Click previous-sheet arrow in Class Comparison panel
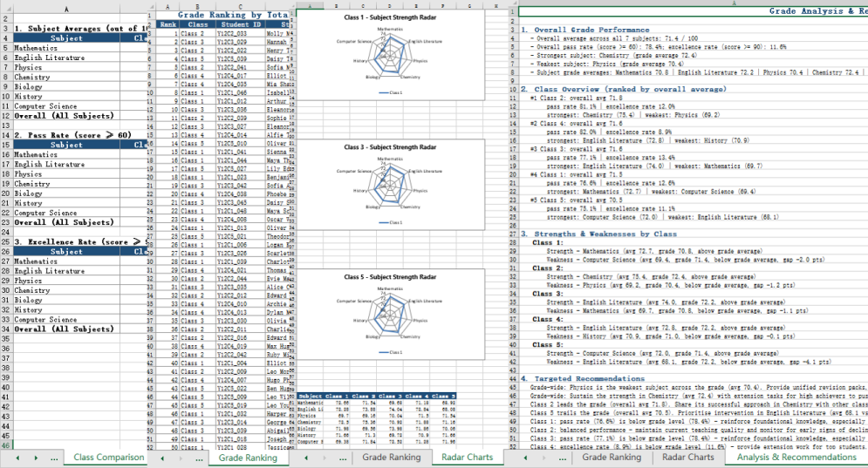Image resolution: width=868 pixels, height=468 pixels. (17, 458)
